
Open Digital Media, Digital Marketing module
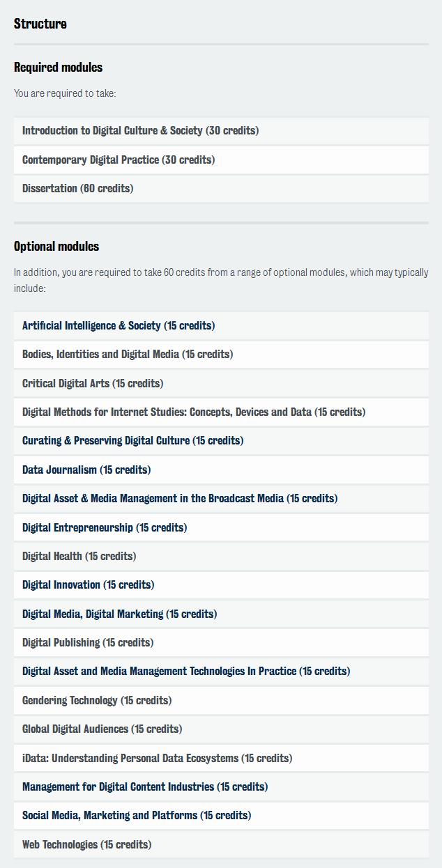pos(120,614)
